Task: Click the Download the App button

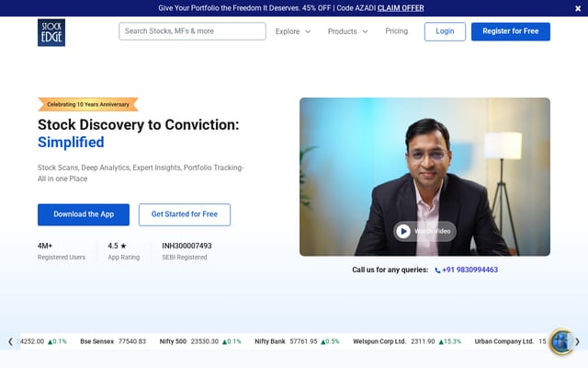Action: pos(84,214)
